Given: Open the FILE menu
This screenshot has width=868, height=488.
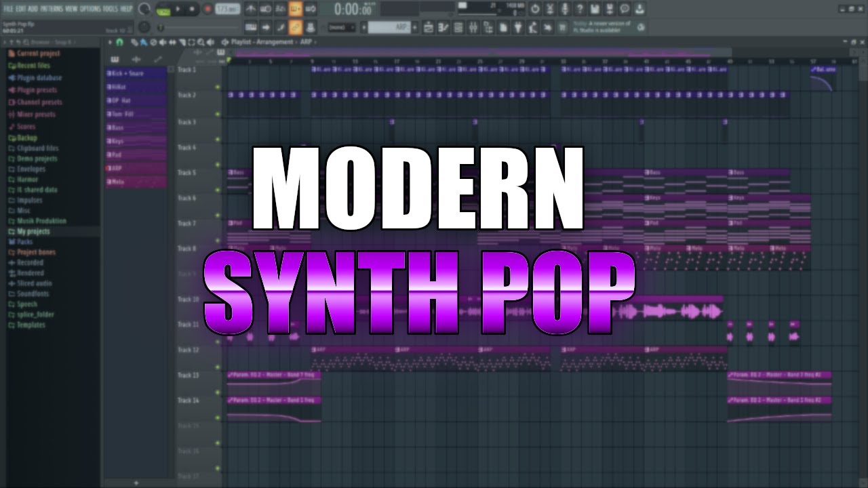Looking at the screenshot, I should (8, 9).
